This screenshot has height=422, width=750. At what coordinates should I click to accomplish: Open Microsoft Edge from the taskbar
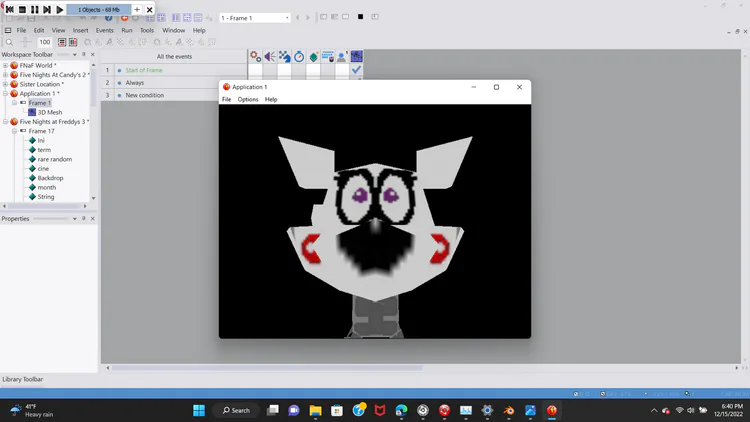(x=401, y=410)
